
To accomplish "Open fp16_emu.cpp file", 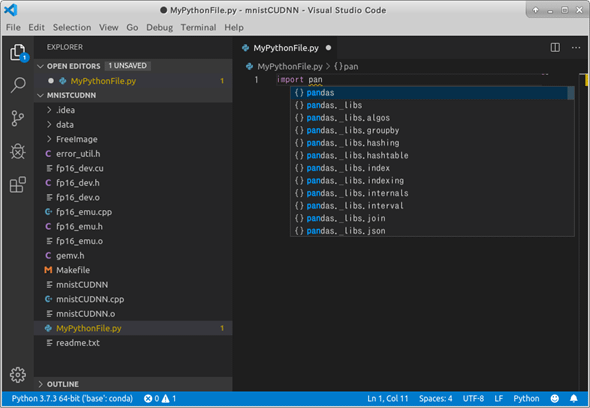I will pos(133,212).
